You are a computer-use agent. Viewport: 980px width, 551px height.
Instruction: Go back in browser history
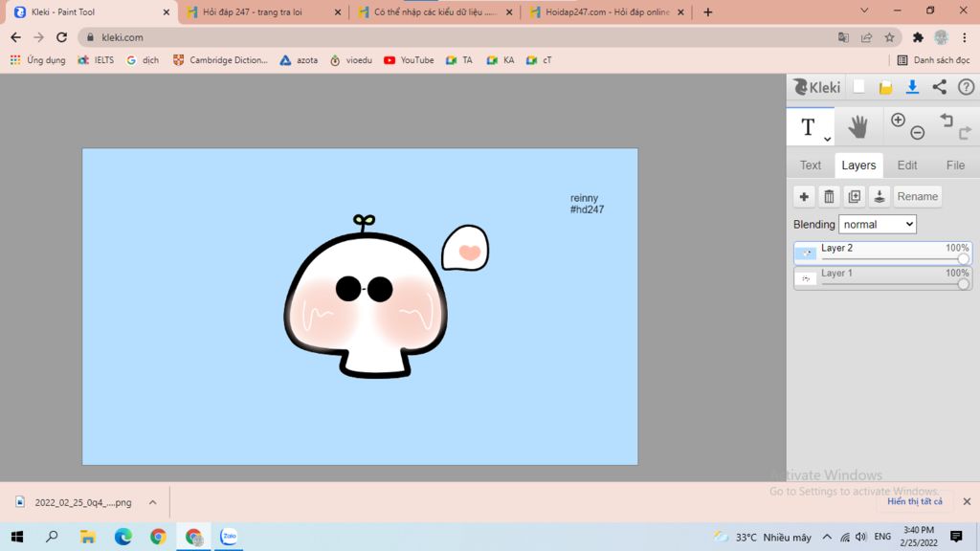pyautogui.click(x=15, y=37)
